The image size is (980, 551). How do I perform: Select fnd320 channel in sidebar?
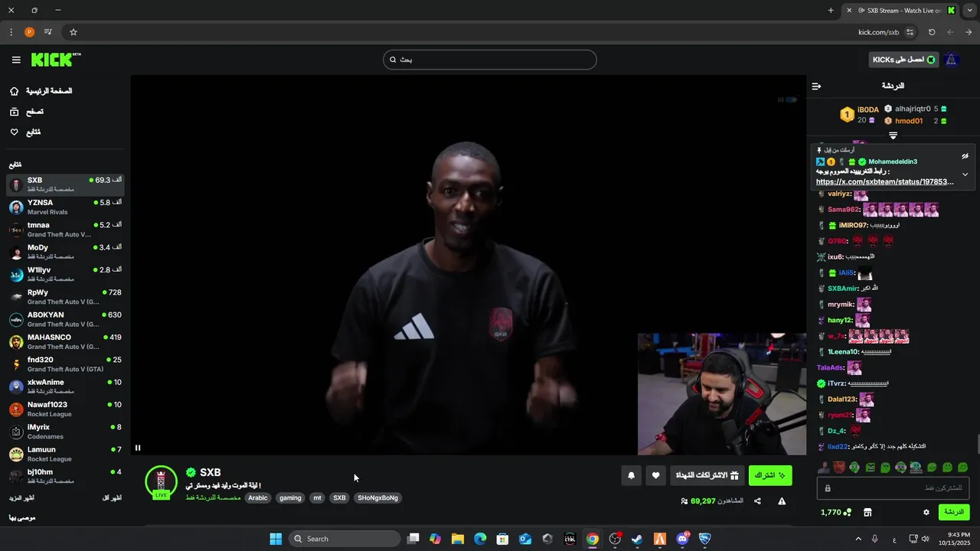click(65, 364)
